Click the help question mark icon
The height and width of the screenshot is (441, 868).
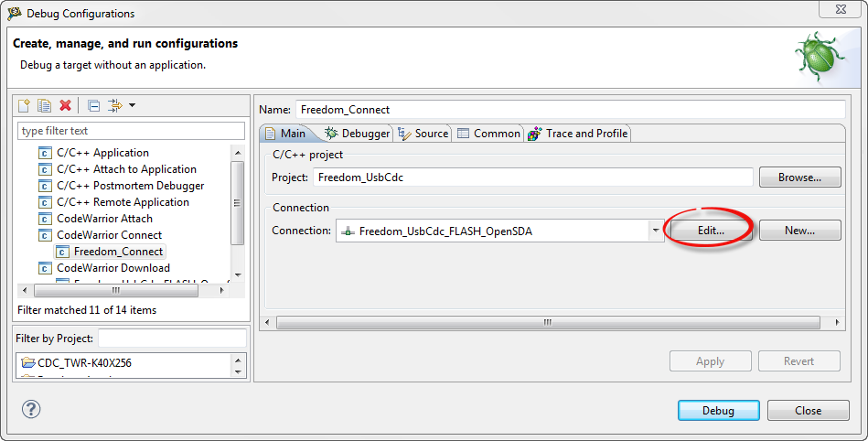click(x=31, y=409)
